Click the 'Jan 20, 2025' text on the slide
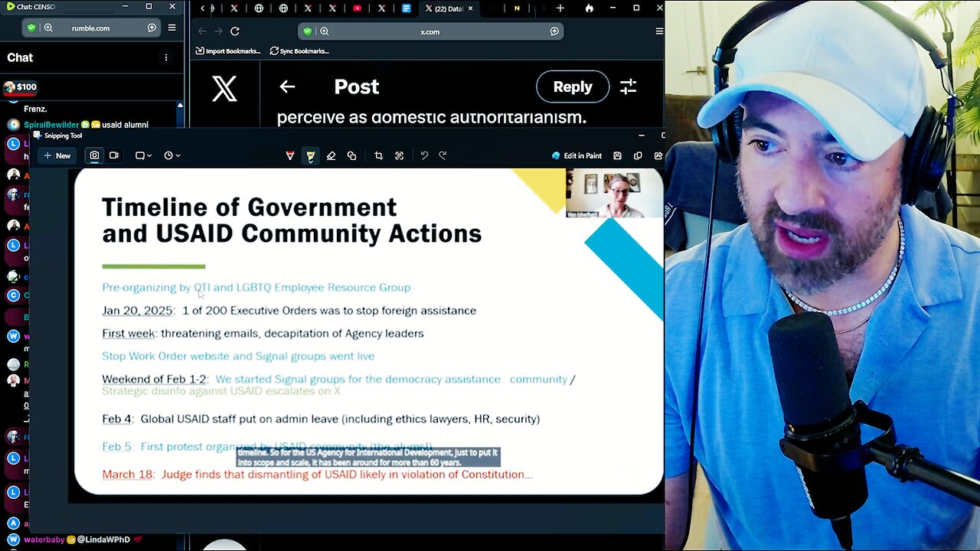The image size is (980, 551). (x=137, y=310)
